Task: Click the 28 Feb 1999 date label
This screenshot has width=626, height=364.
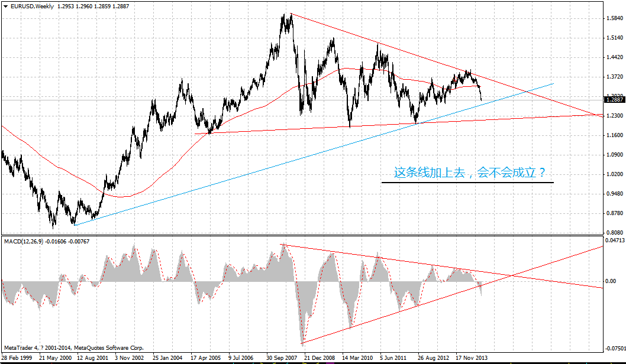Action: tap(17, 358)
